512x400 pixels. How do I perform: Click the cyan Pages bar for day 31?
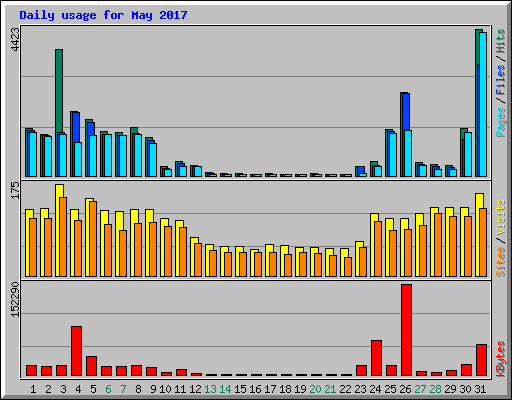pos(483,104)
